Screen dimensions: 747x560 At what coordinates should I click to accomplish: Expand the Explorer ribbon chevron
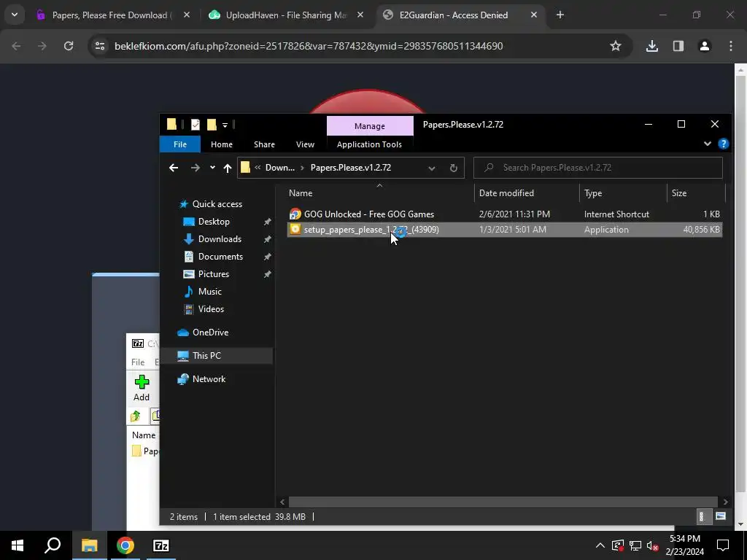(x=708, y=144)
